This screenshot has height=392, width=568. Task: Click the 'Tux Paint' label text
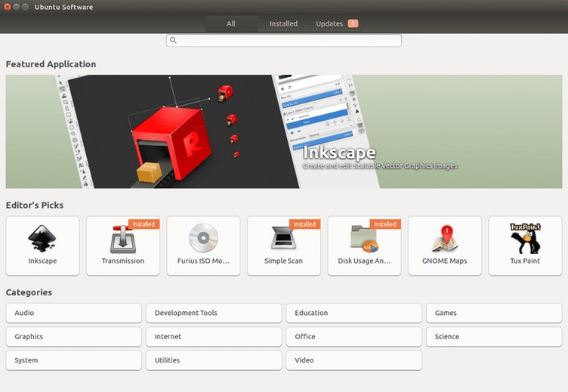tap(525, 261)
